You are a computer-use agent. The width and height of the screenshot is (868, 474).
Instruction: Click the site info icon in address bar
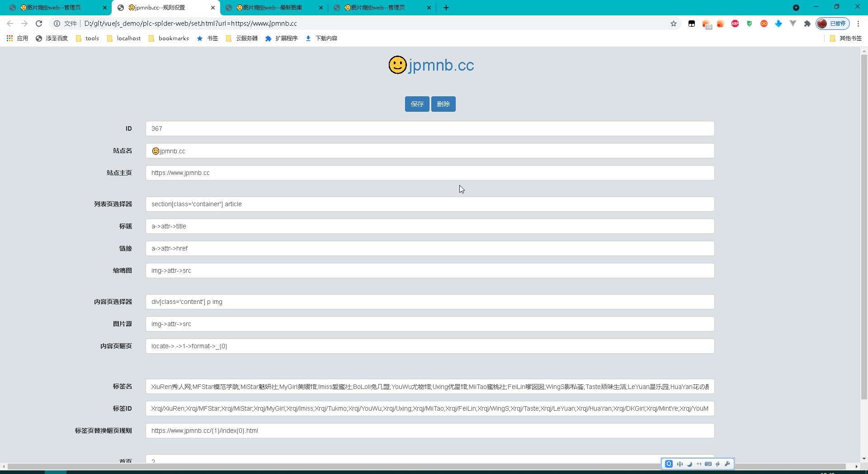pyautogui.click(x=57, y=24)
